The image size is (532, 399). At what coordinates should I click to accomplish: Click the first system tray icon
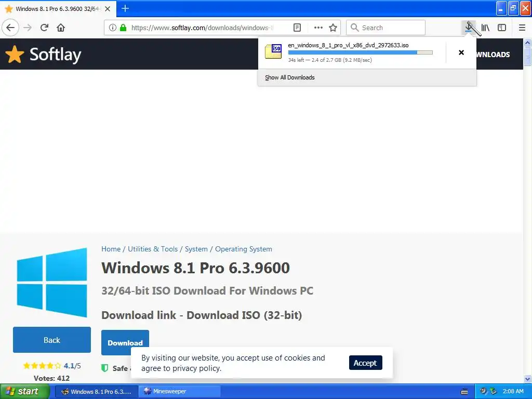(x=483, y=391)
